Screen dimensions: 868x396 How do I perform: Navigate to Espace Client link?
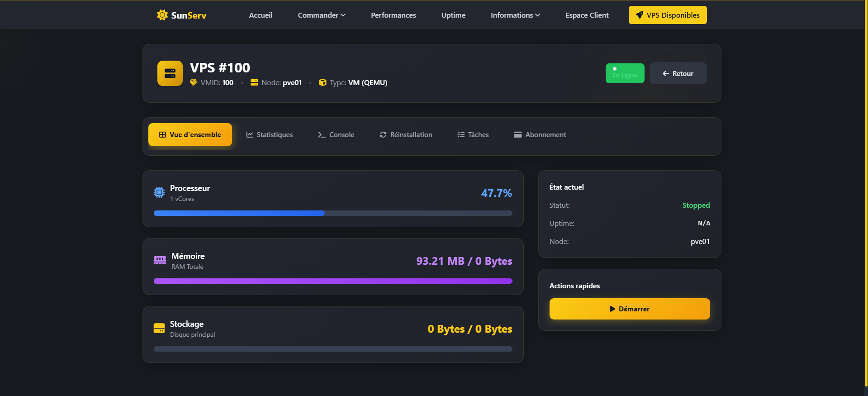pos(587,15)
